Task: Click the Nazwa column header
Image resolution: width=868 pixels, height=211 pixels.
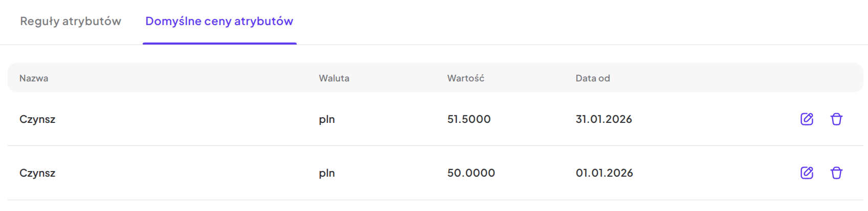Action: pos(34,78)
